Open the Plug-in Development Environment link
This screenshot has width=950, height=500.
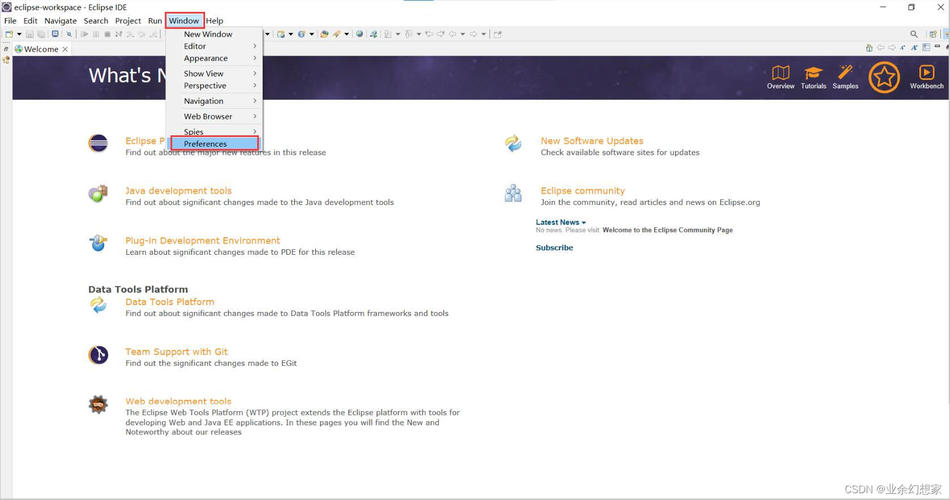pos(202,241)
